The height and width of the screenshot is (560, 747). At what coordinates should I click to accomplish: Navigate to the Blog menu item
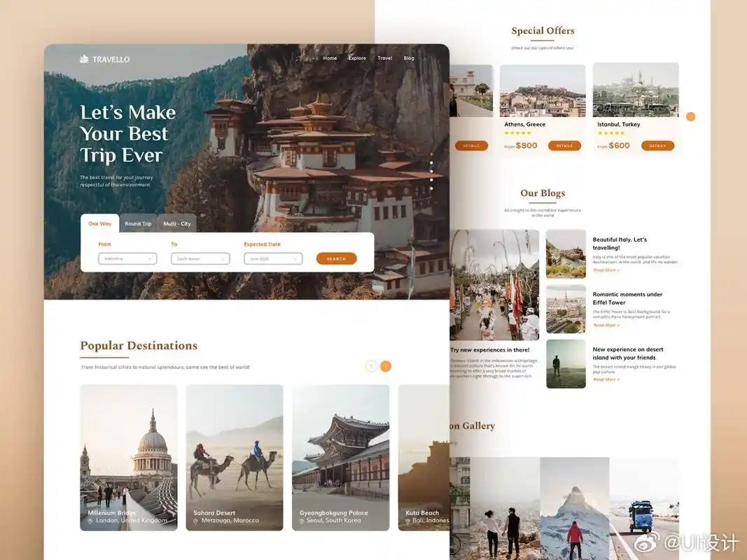(x=409, y=58)
